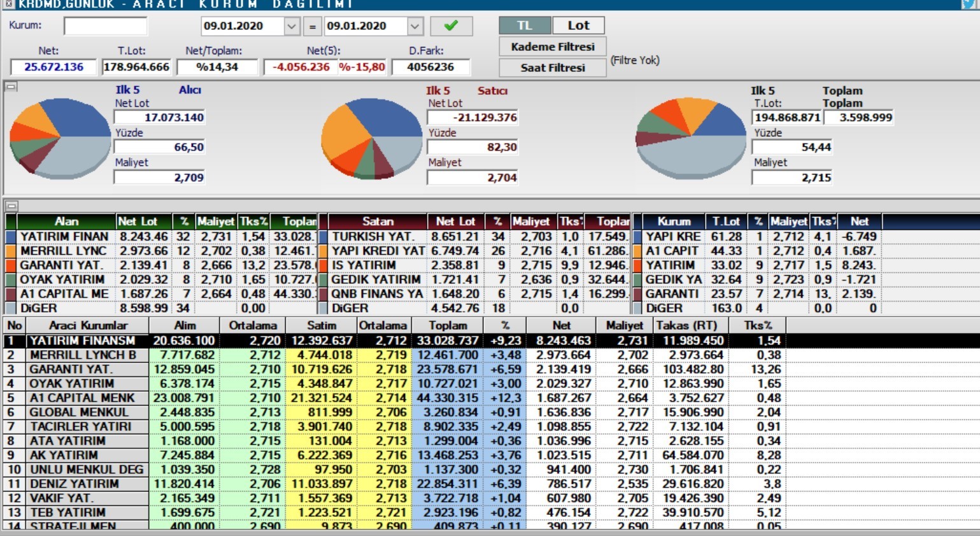Select DENIZ YATIRIM row
980x536 pixels.
click(395, 484)
